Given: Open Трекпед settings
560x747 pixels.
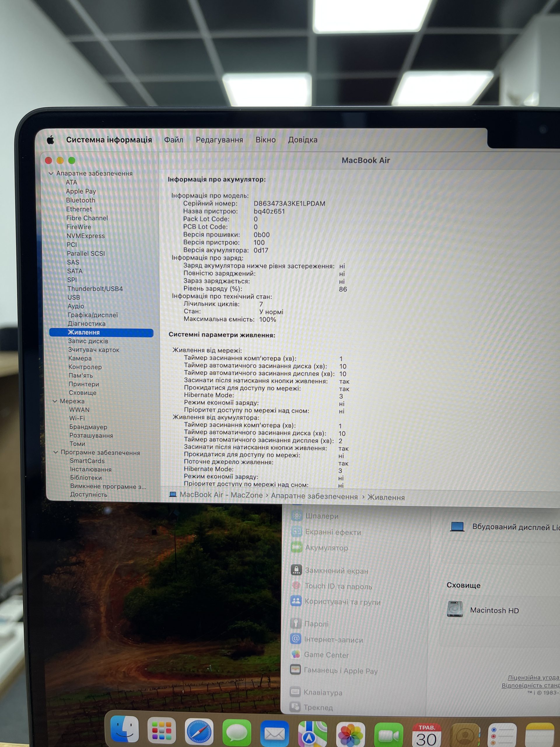Looking at the screenshot, I should 311,707.
